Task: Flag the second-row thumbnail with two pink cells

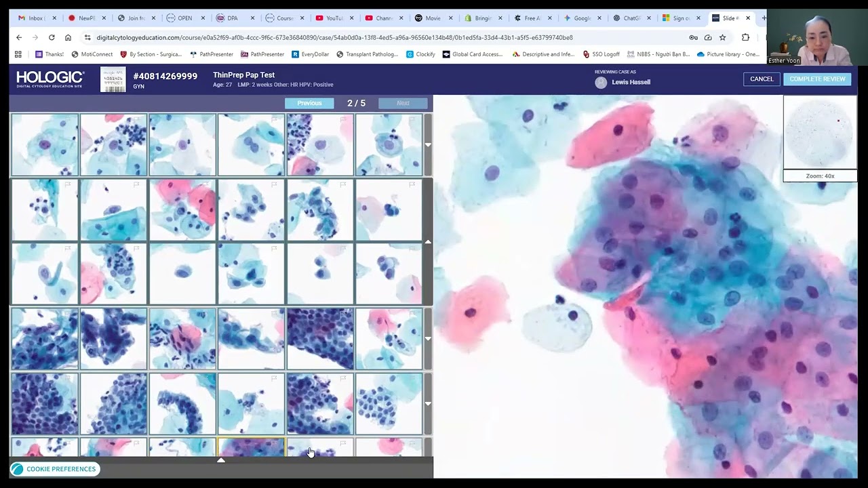Action: pos(205,184)
